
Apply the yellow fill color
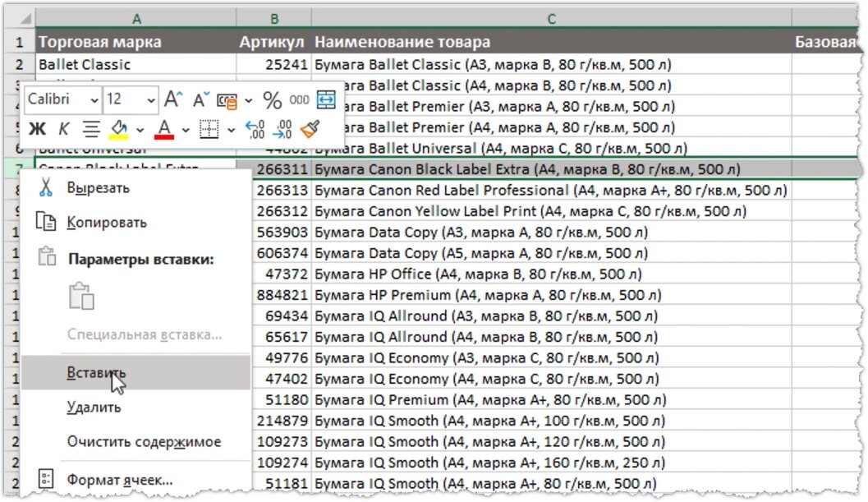(119, 130)
